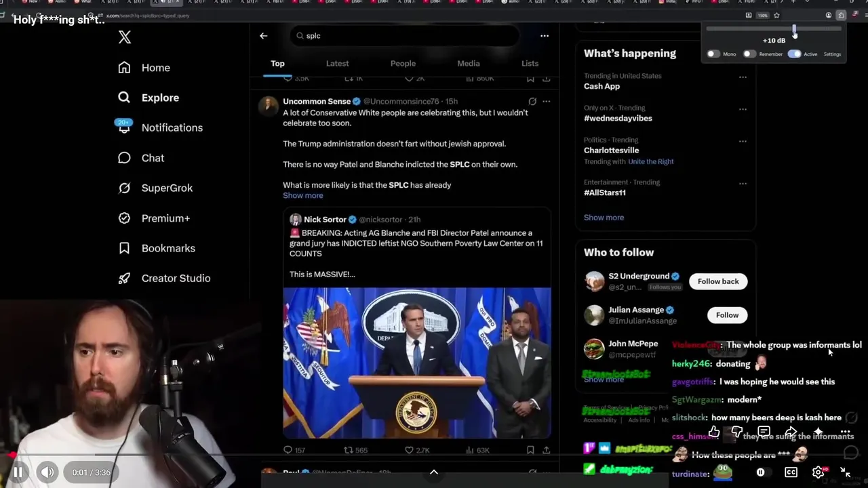Expand the up-chevron panel below video
The width and height of the screenshot is (868, 488).
click(434, 472)
